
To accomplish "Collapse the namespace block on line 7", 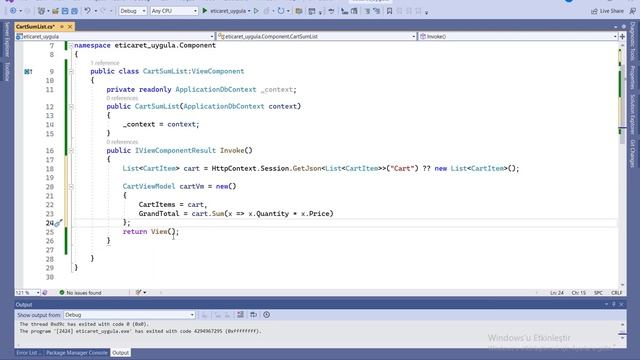I will click(x=71, y=46).
